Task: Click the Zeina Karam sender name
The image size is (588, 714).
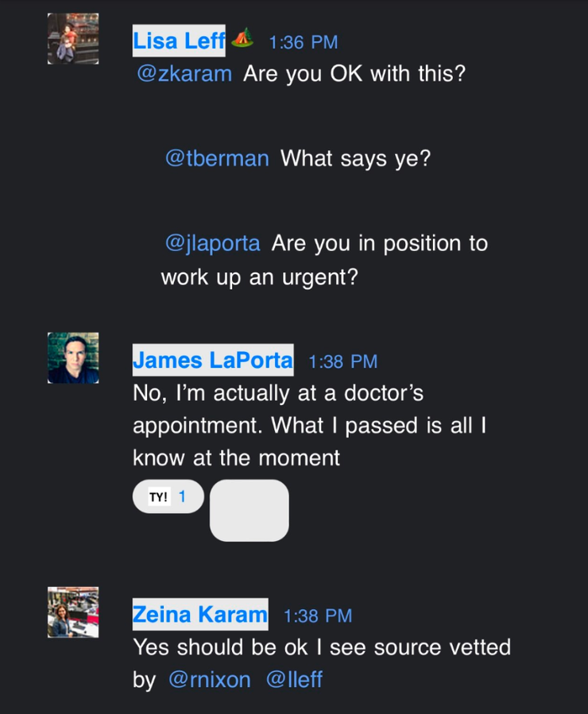Action: point(199,615)
